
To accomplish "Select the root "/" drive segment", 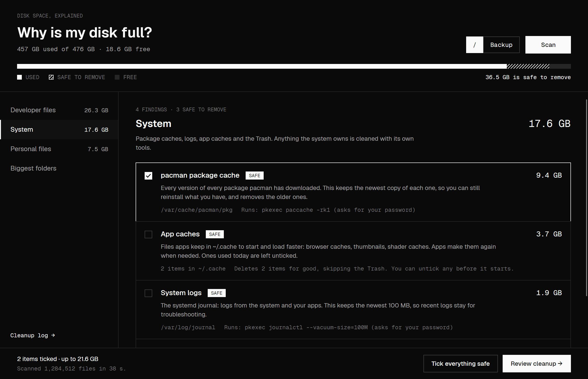I will pyautogui.click(x=474, y=45).
